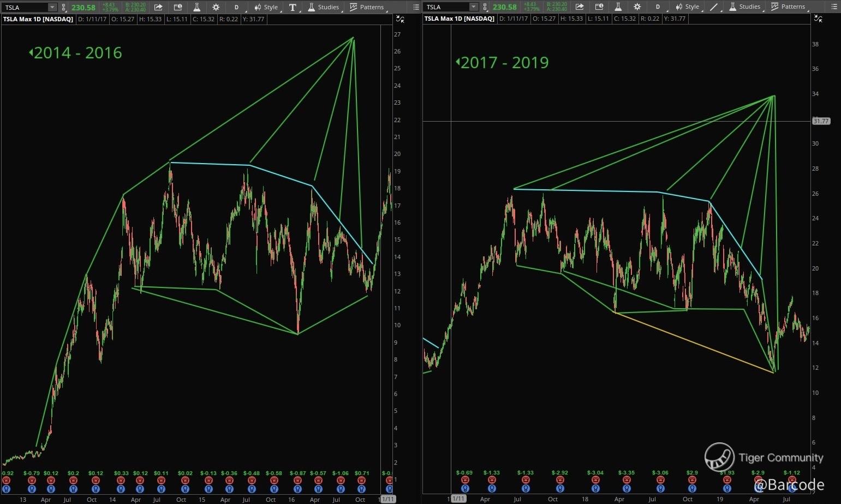
Task: Click the symbol link icon in 2014 - 2016 chart
Action: pyautogui.click(x=64, y=7)
